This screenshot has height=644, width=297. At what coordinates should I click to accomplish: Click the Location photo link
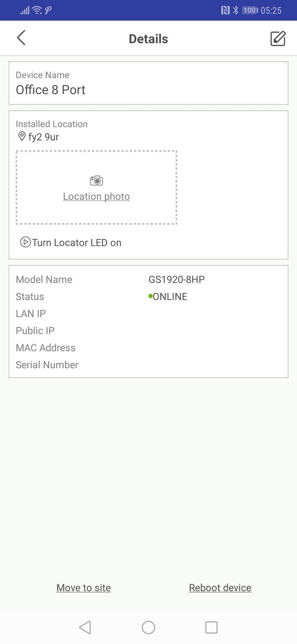point(97,196)
